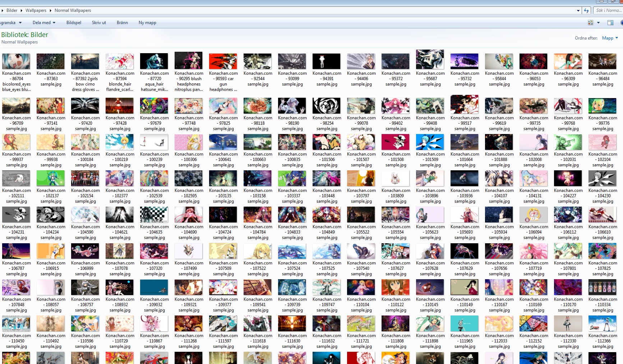Click file name text Konachan.com - 110149 sample.jpg
The width and height of the screenshot is (623, 364).
pyautogui.click(x=465, y=305)
